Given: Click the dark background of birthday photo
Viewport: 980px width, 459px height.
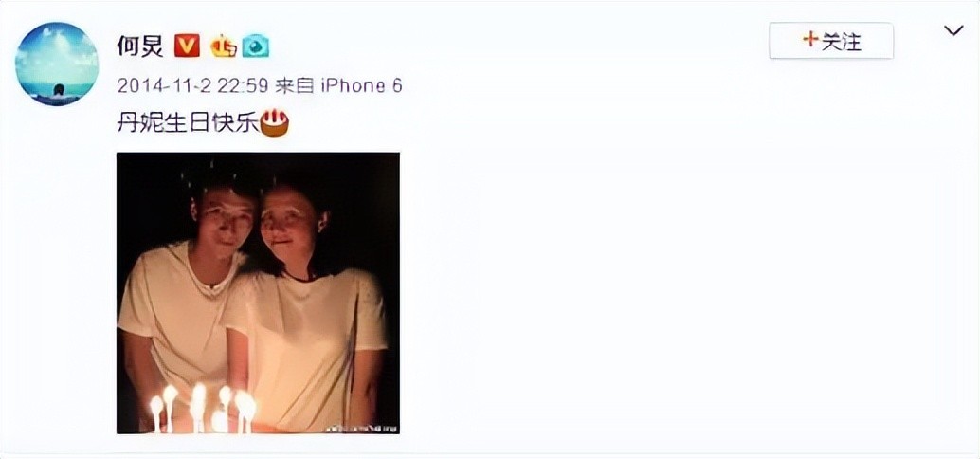Looking at the screenshot, I should tap(362, 200).
